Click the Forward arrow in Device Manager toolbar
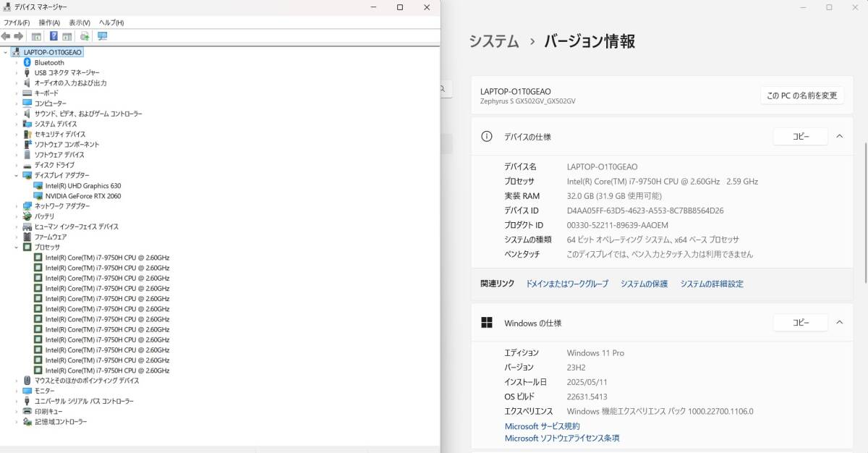 (19, 36)
